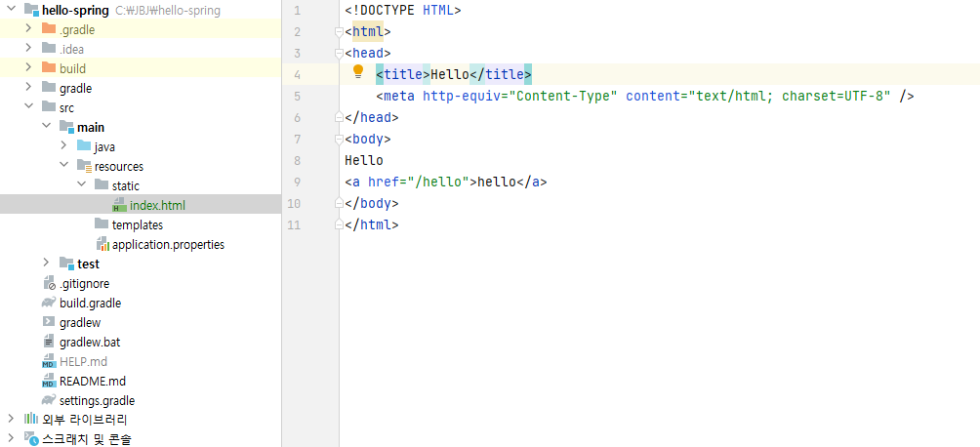This screenshot has width=980, height=447.
Task: Click the static folder icon
Action: click(102, 185)
